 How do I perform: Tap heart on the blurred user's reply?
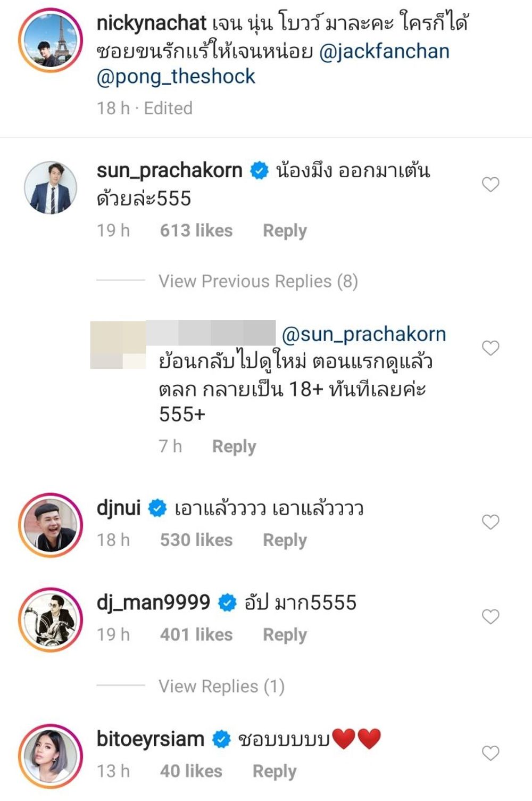click(x=491, y=348)
